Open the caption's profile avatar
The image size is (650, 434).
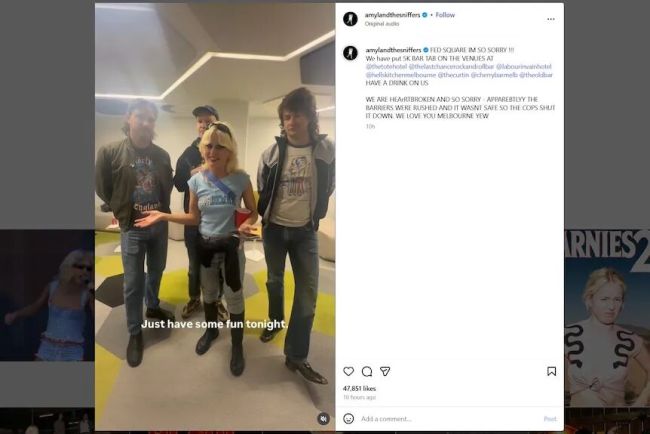(x=350, y=53)
